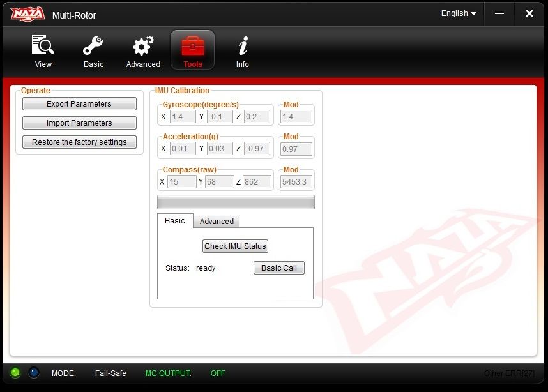Click Acceleration Y field showing 0.03
Viewport: 548px width, 392px height.
coord(220,149)
